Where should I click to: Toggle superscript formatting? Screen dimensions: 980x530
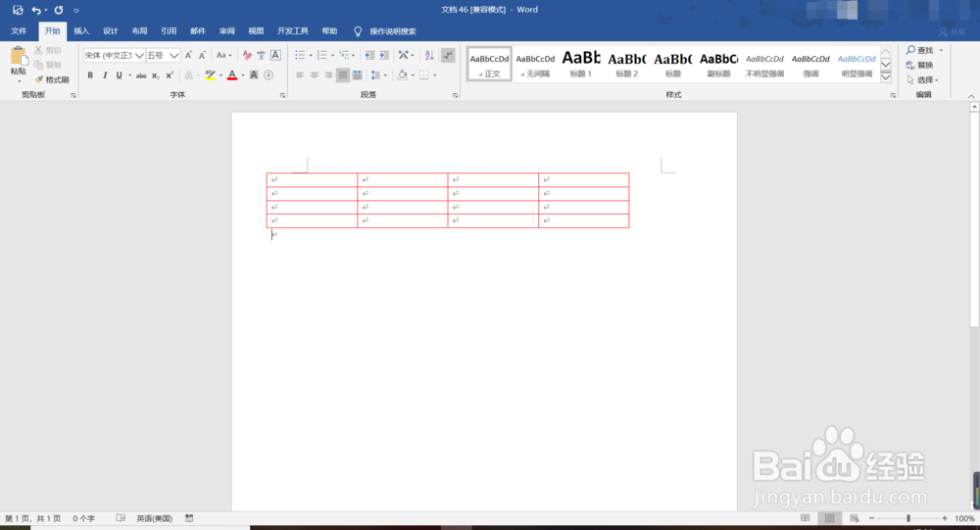coord(170,75)
